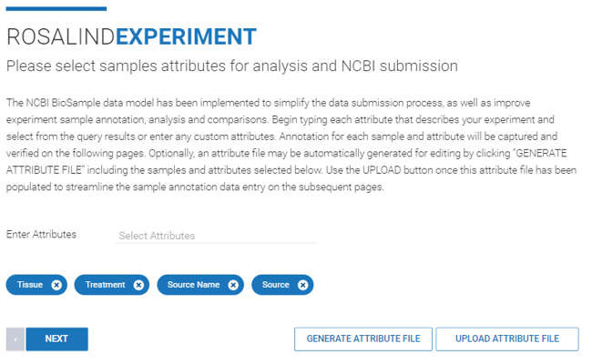Remove the Tissue attribute with its x icon
Image resolution: width=592 pixels, height=364 pixels.
[x=56, y=285]
